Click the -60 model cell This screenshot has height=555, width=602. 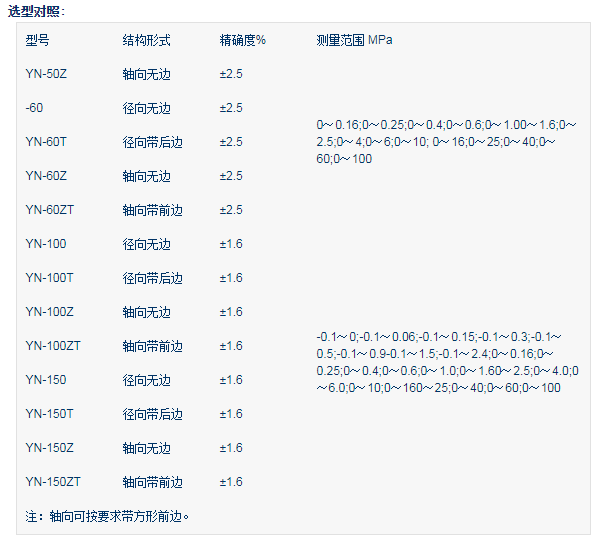(x=34, y=108)
